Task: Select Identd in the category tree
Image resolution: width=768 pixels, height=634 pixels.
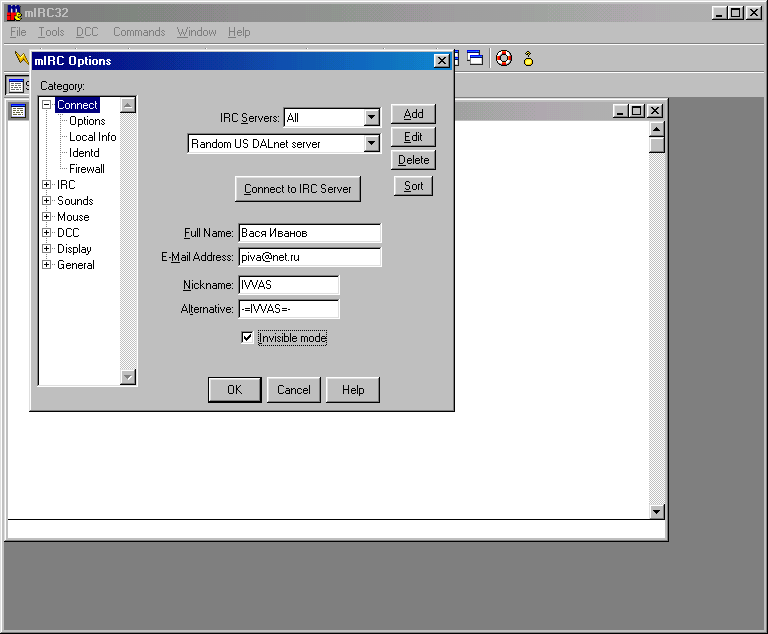Action: pos(84,153)
